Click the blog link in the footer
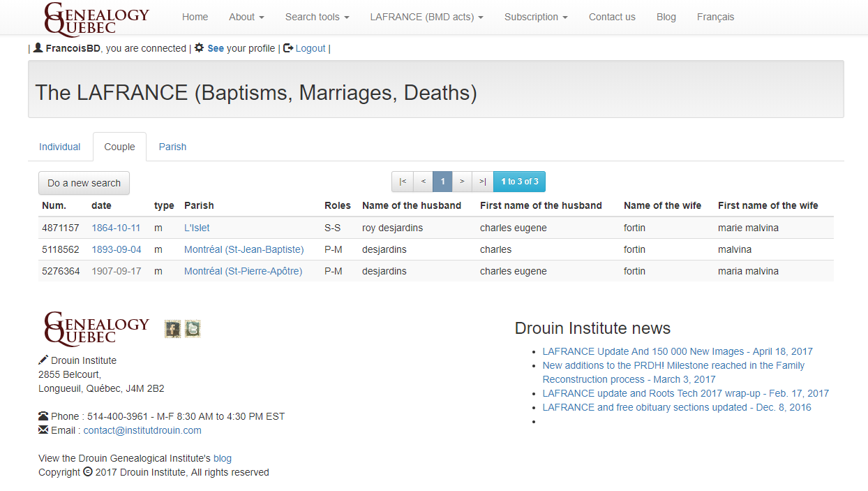 [x=223, y=458]
